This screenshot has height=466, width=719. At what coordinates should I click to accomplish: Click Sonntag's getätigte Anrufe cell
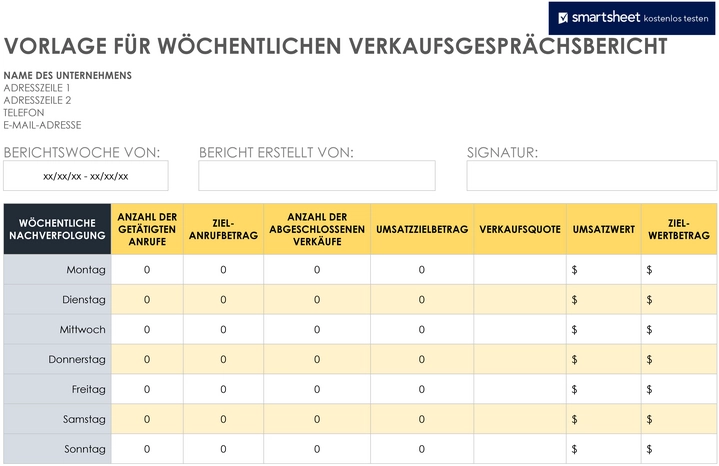tap(147, 449)
